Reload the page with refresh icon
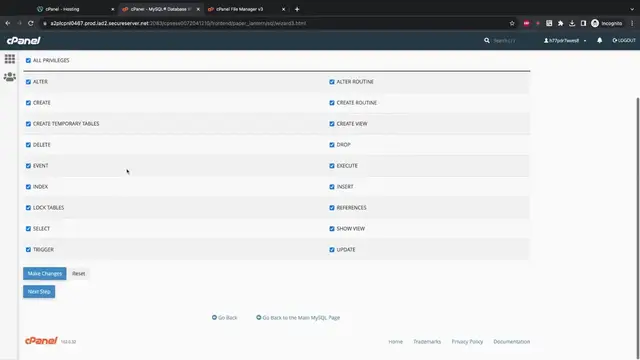 pyautogui.click(x=31, y=23)
